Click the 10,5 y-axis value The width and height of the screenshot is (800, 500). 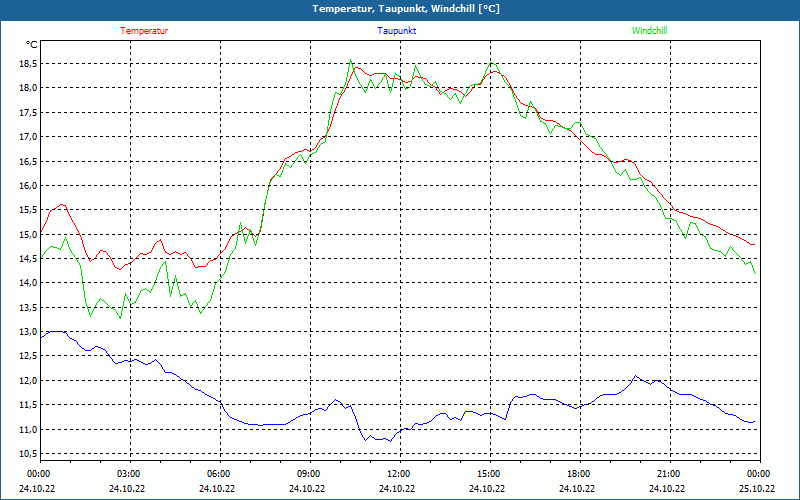pos(29,454)
